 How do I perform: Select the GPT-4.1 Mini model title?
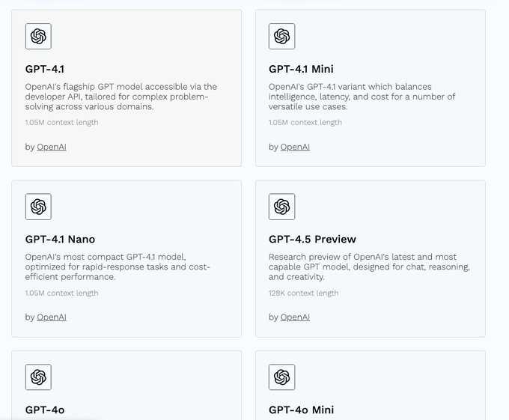click(x=301, y=69)
